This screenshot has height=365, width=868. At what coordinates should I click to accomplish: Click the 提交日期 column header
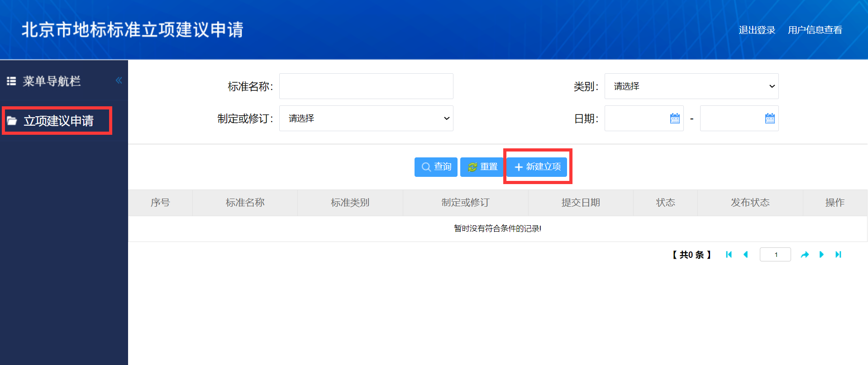(x=580, y=203)
